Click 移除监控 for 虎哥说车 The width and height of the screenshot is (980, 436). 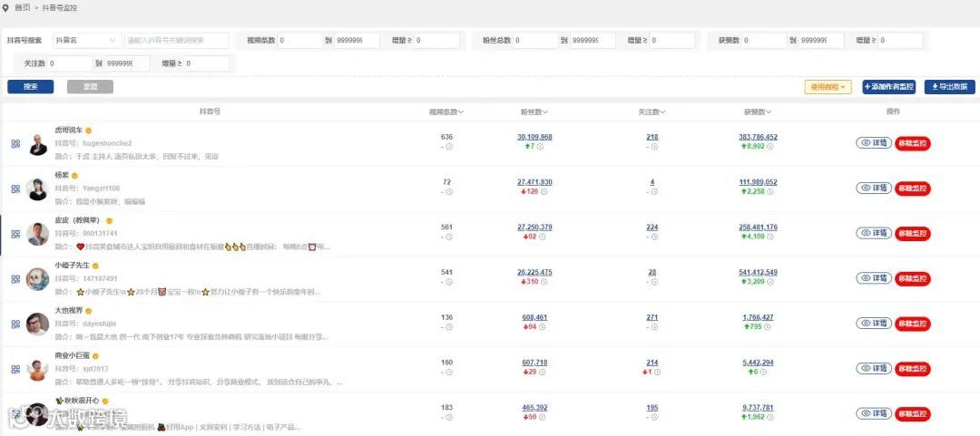913,143
